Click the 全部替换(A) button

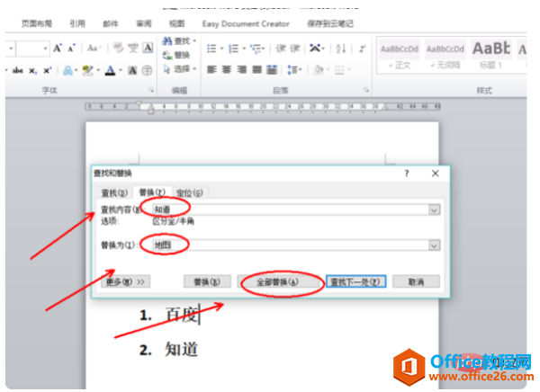coord(277,282)
